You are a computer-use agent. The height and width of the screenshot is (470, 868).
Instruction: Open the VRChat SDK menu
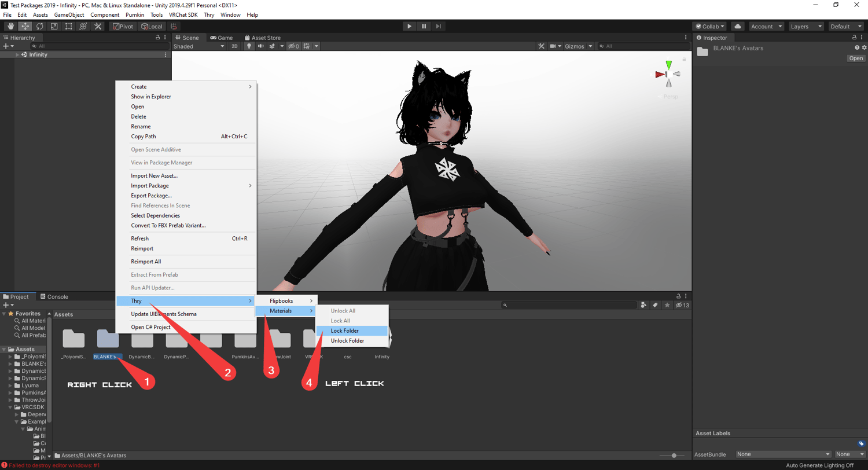pos(183,14)
